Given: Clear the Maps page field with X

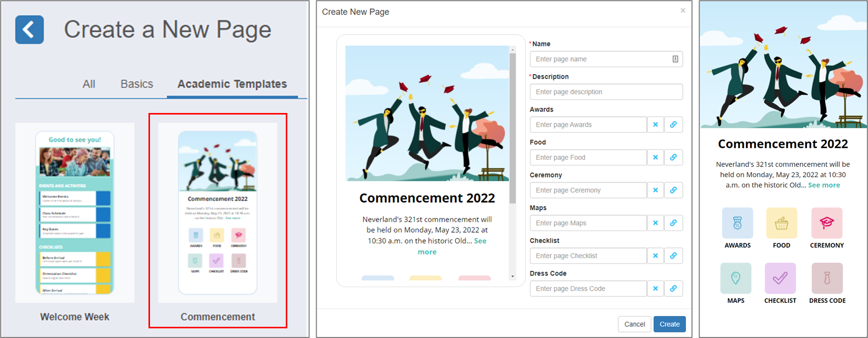Looking at the screenshot, I should click(x=655, y=223).
